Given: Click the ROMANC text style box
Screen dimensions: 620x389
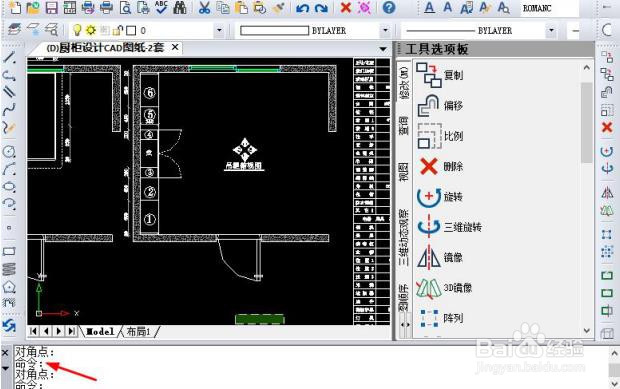Looking at the screenshot, I should (549, 8).
